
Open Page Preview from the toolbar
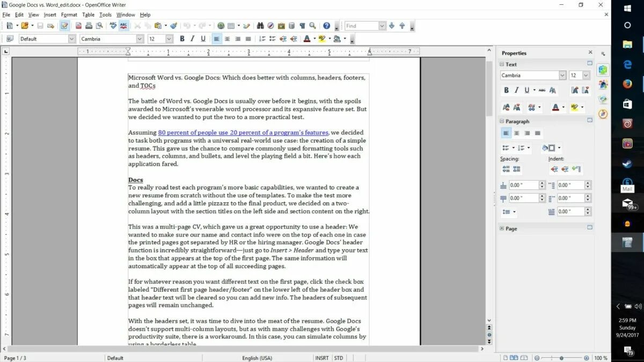[x=99, y=26]
